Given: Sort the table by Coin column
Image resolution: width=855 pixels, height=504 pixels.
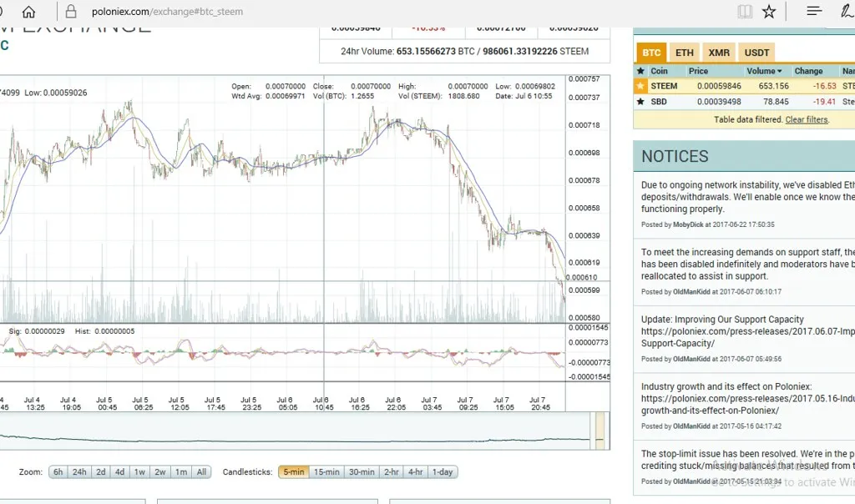Looking at the screenshot, I should click(659, 71).
